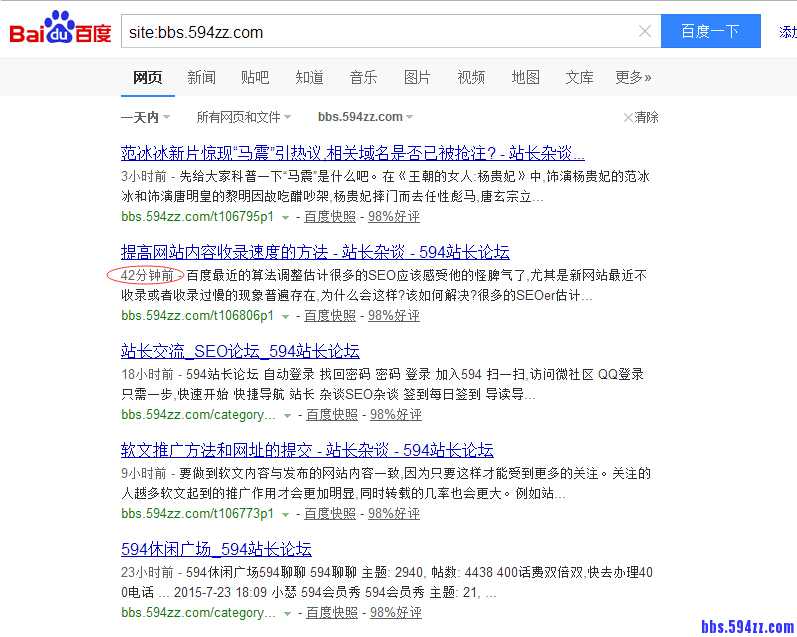Click 98%好评 for the 594休闲广场 result
Image resolution: width=797 pixels, height=637 pixels.
click(396, 614)
